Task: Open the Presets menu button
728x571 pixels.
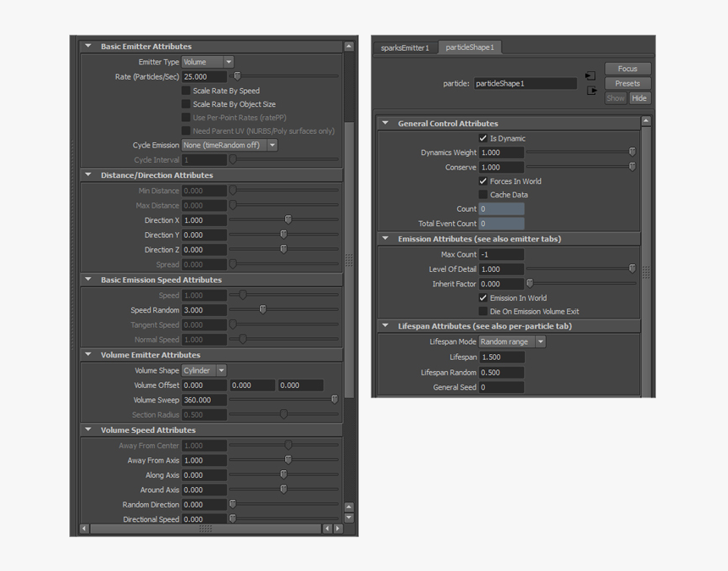Action: point(627,83)
